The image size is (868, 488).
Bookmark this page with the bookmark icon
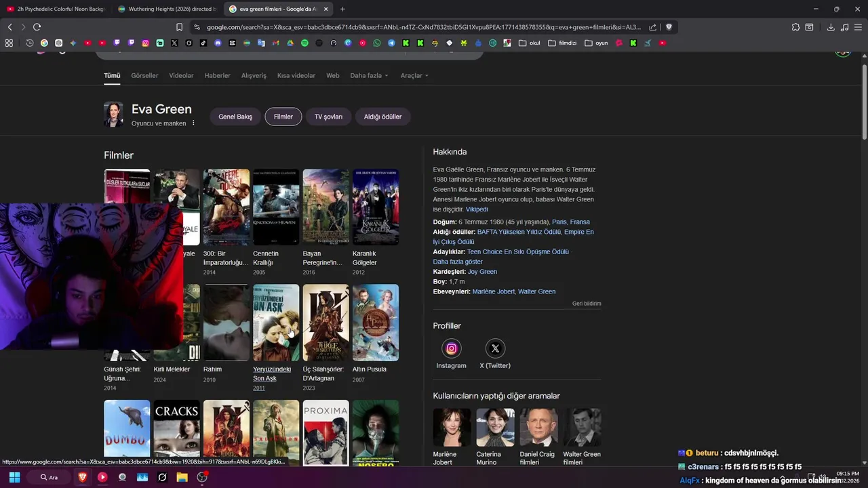click(179, 27)
